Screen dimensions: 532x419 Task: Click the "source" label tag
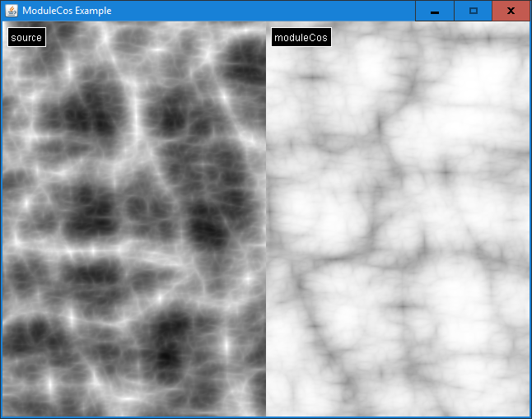pos(26,38)
